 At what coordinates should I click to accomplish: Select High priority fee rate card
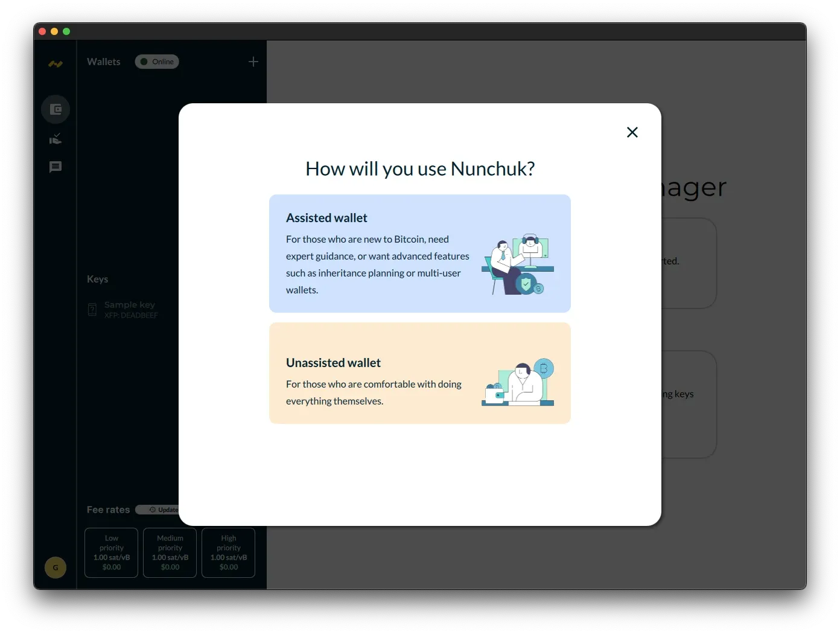coord(229,552)
